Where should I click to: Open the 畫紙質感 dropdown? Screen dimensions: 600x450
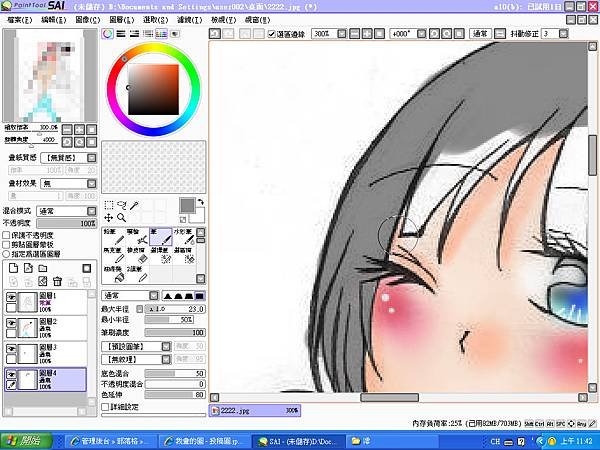point(91,158)
